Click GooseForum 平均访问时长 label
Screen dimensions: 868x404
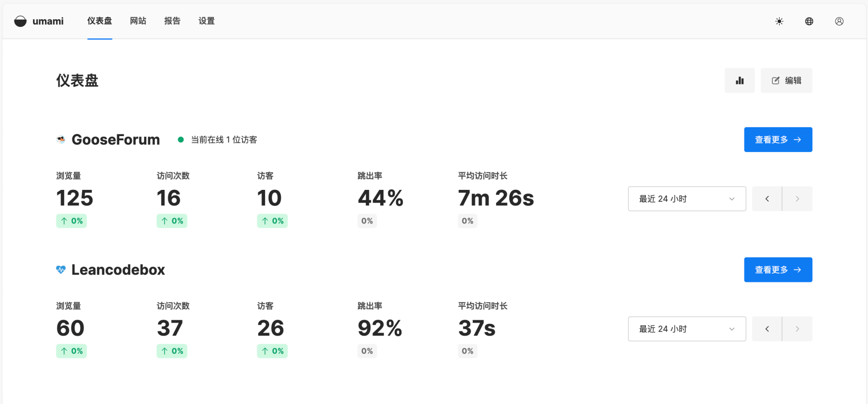(x=483, y=176)
